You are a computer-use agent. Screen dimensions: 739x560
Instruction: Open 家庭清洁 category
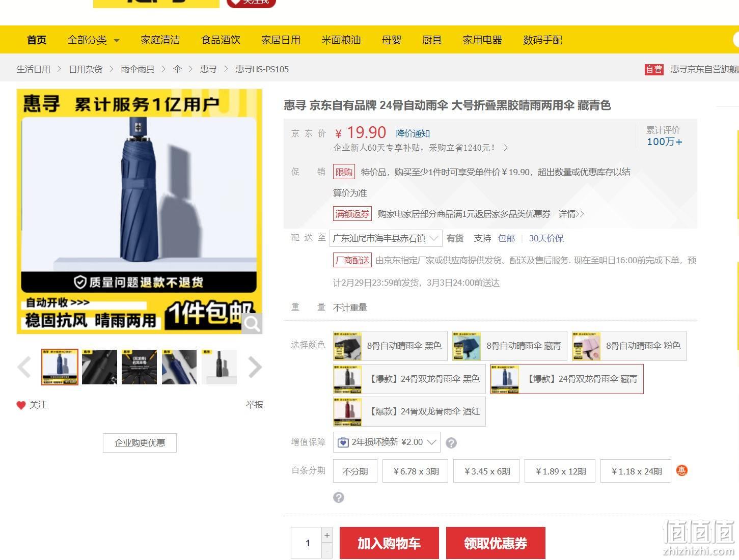tap(160, 40)
